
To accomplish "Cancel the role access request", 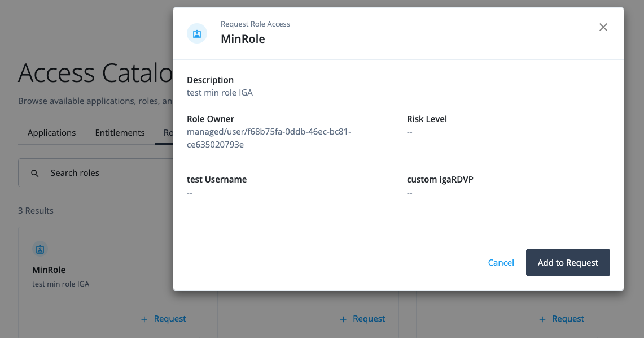I will 501,262.
